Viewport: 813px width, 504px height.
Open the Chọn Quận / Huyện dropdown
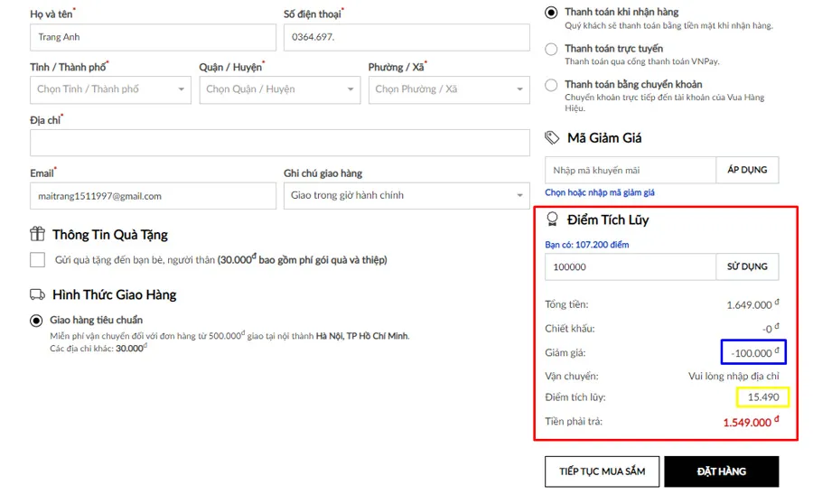pyautogui.click(x=280, y=89)
